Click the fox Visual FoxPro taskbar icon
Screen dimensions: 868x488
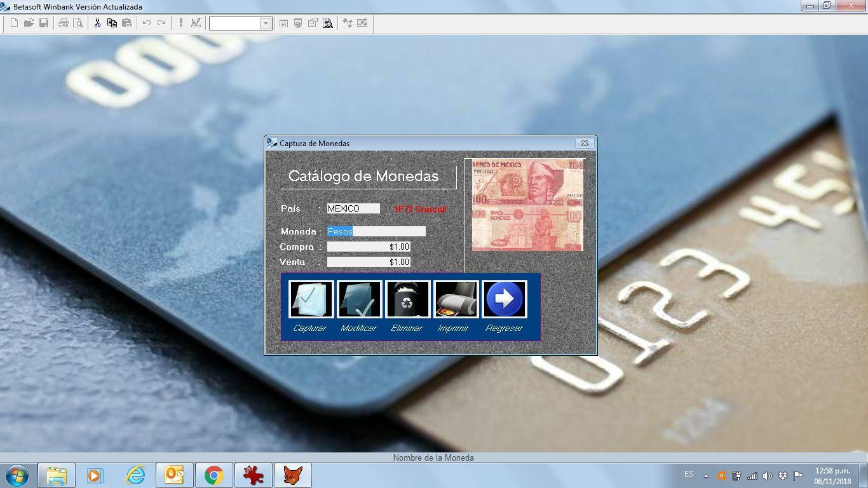coord(293,475)
